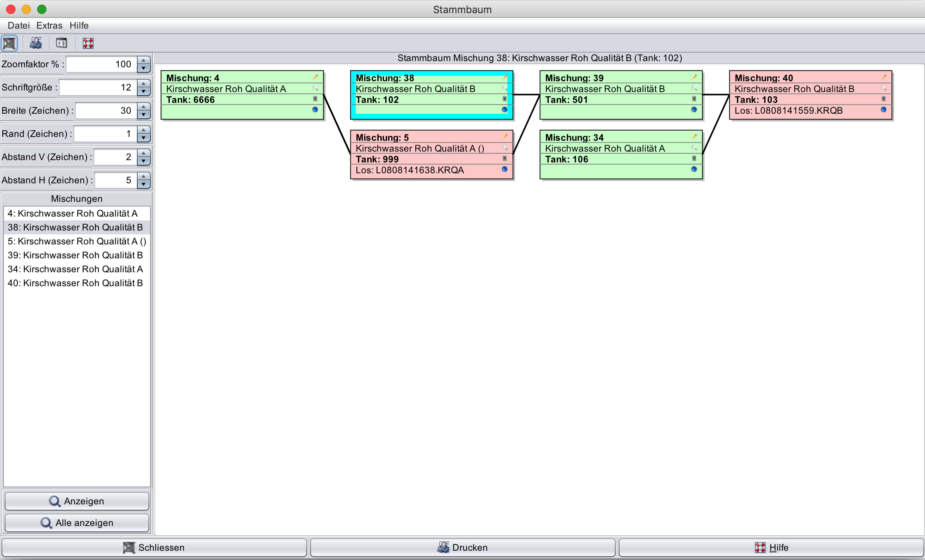Click the tank icon on Mischung 5 box
This screenshot has width=925, height=560.
[505, 158]
